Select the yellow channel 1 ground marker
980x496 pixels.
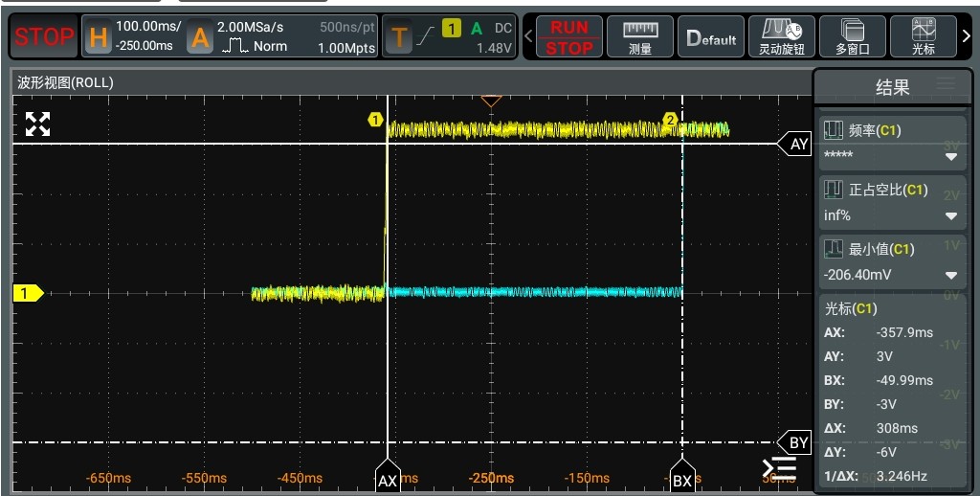tap(27, 293)
